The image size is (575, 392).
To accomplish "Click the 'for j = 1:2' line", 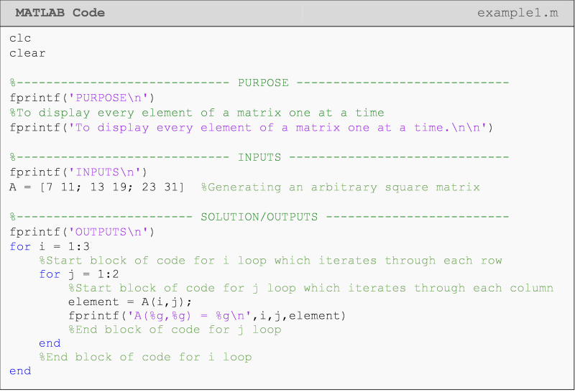I will click(79, 274).
